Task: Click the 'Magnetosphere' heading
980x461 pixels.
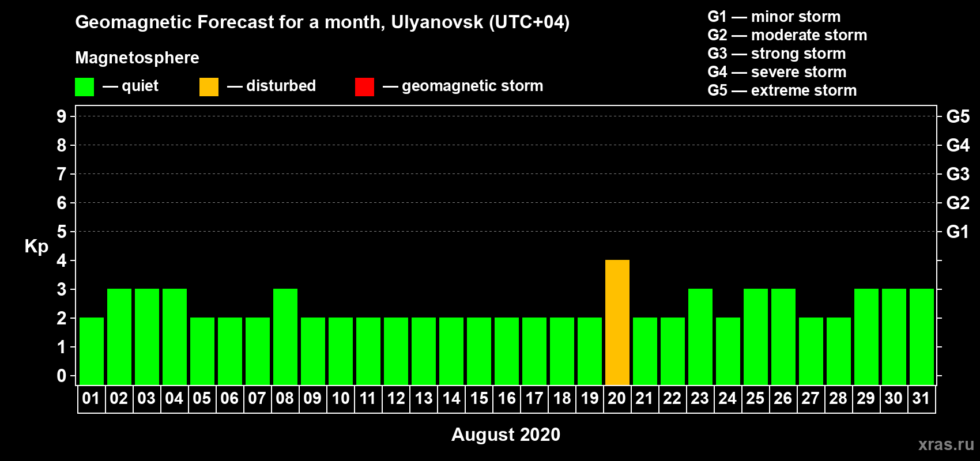Action: point(137,58)
